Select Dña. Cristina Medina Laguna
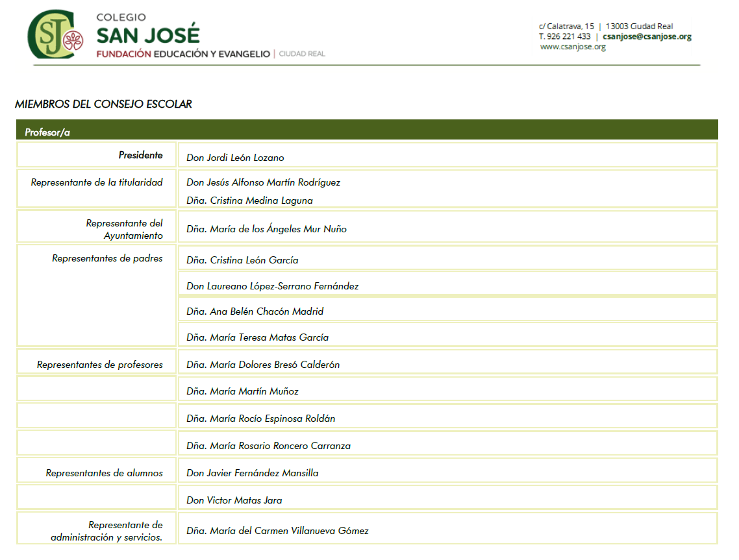 click(249, 201)
